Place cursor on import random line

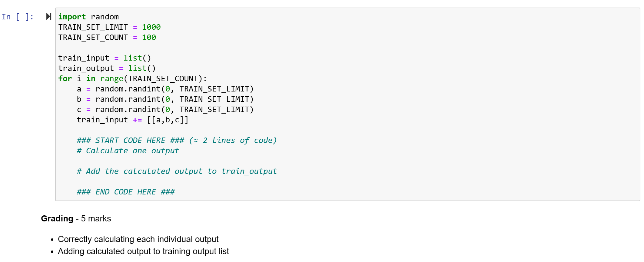(88, 17)
